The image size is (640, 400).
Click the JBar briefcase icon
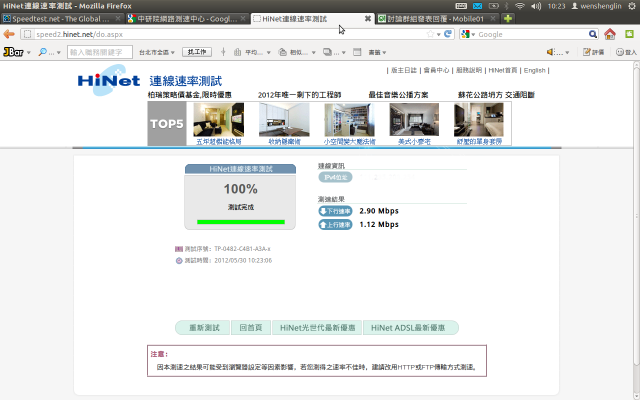[282, 52]
